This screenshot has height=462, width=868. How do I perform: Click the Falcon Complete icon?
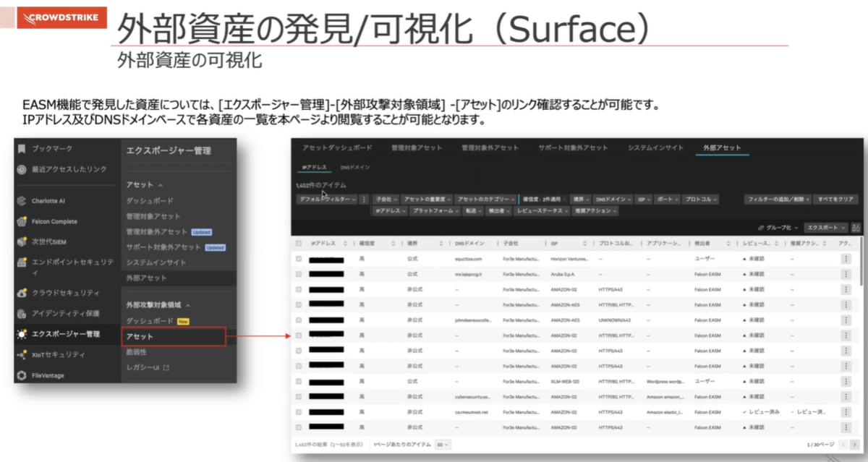pyautogui.click(x=22, y=221)
